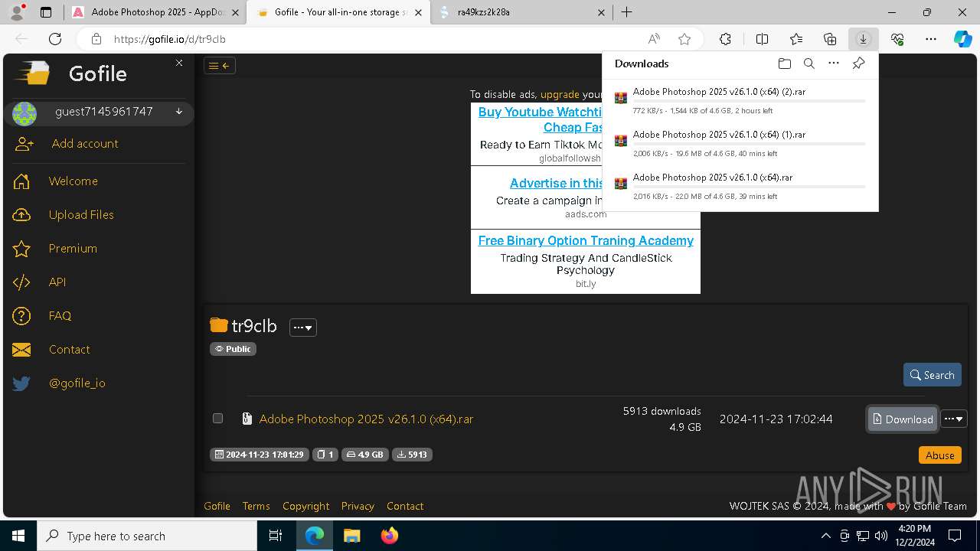Image resolution: width=980 pixels, height=551 pixels.
Task: Open the Collections icon
Action: point(830,39)
